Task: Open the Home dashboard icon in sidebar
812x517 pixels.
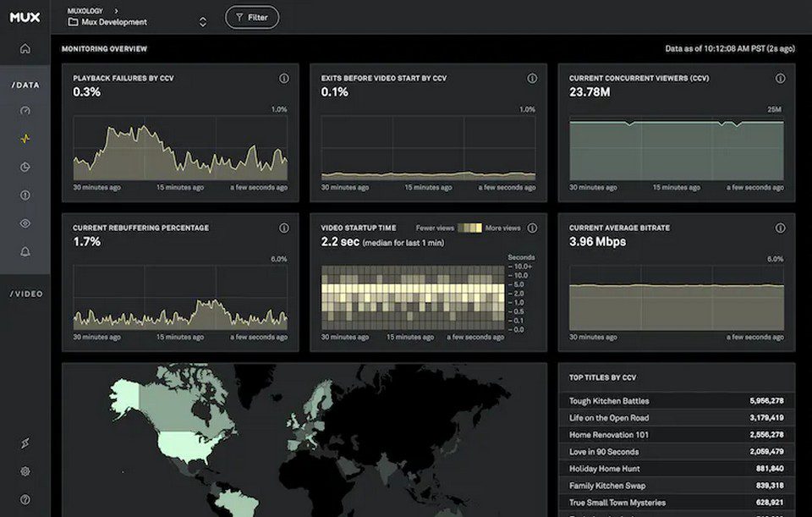Action: 25,51
